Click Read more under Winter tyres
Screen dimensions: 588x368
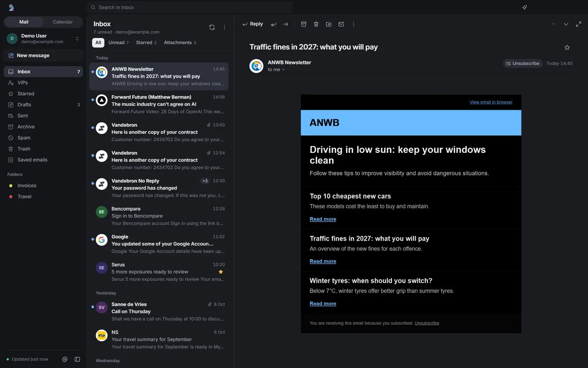tap(323, 304)
